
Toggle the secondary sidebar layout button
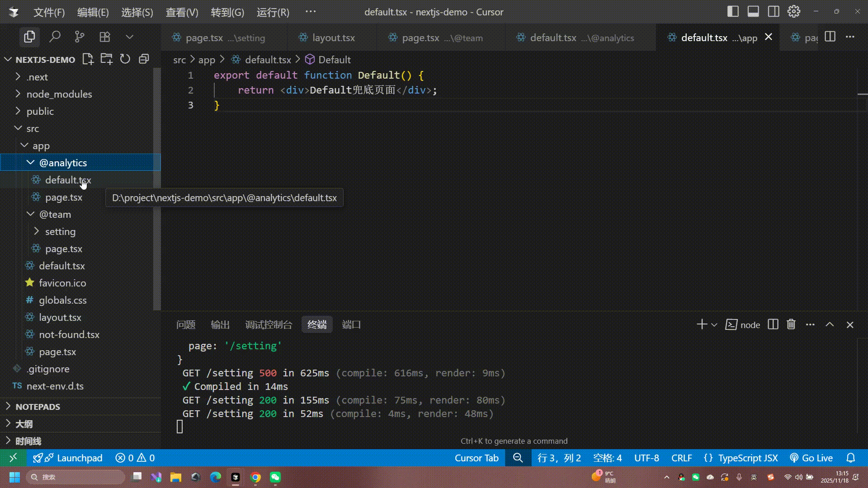[x=774, y=12]
